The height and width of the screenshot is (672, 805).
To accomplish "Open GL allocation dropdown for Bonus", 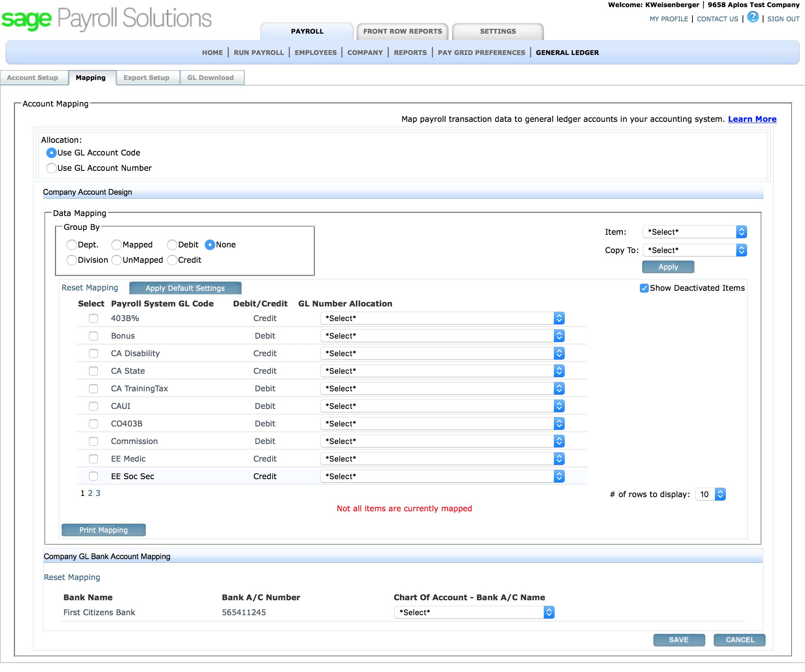I will point(442,336).
